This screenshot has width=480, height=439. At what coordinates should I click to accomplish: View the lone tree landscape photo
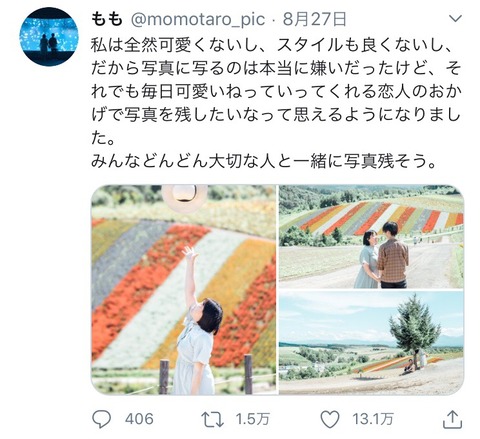click(x=371, y=343)
